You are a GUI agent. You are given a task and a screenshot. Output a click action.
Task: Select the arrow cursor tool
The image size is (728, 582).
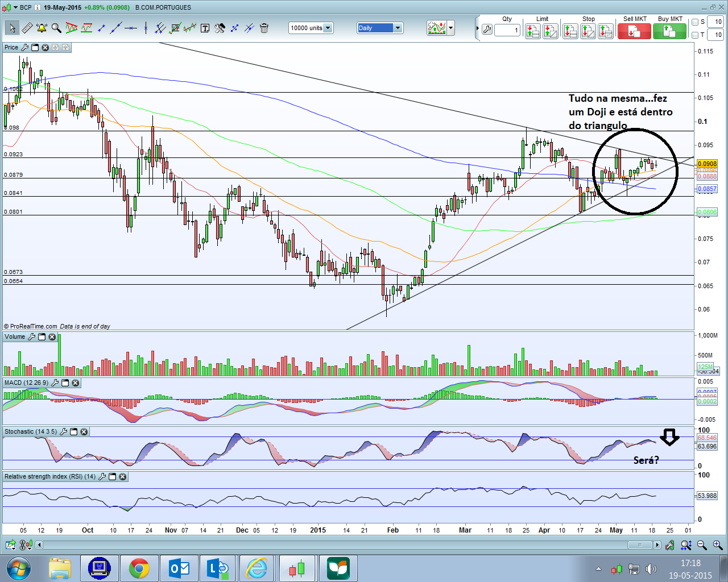tap(11, 28)
